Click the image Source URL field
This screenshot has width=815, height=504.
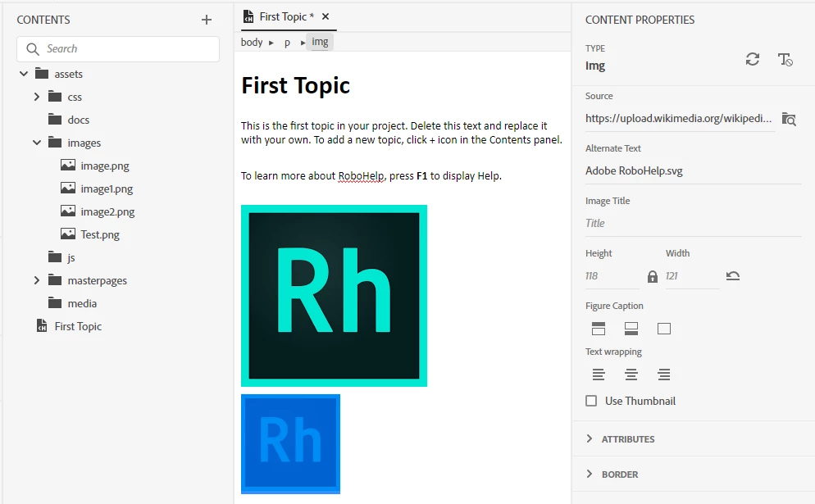pyautogui.click(x=680, y=119)
